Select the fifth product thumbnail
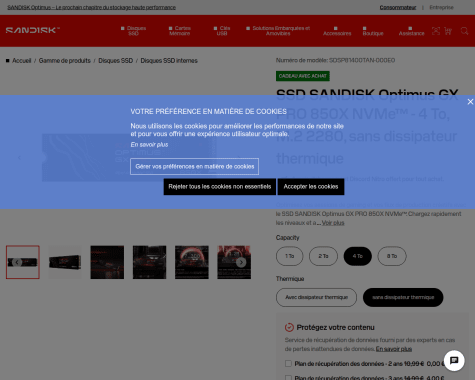Image resolution: width=475 pixels, height=380 pixels. pos(192,262)
